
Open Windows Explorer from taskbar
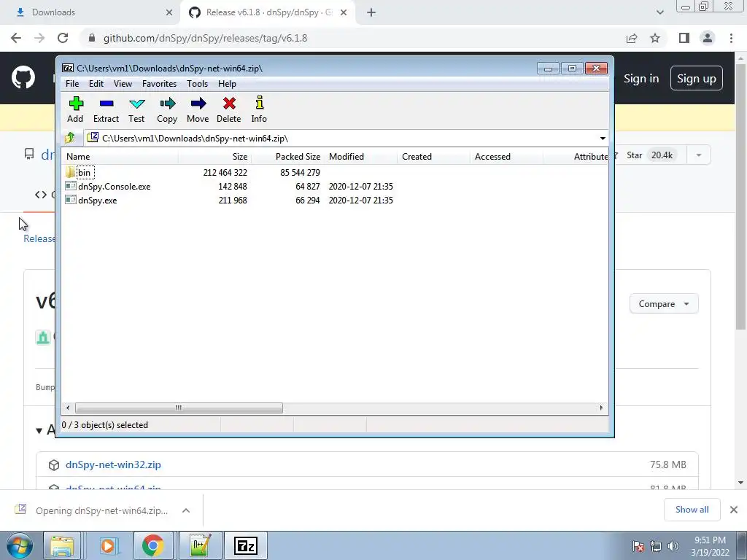pos(62,545)
